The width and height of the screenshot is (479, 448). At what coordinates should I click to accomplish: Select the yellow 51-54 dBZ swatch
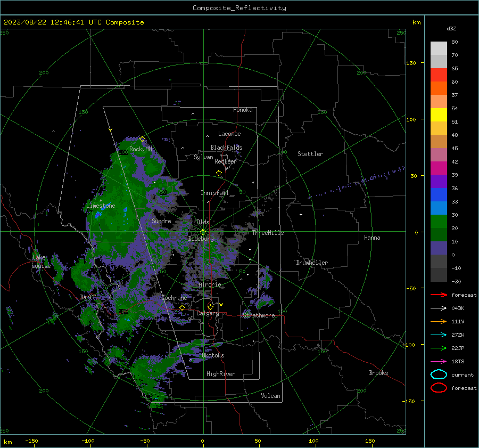click(x=439, y=115)
